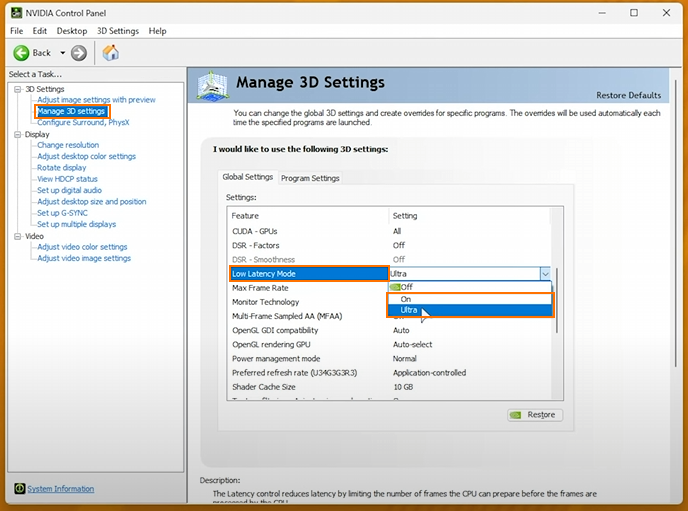Select the Monitor Technology row
Screen dimensions: 688x511
pos(309,302)
